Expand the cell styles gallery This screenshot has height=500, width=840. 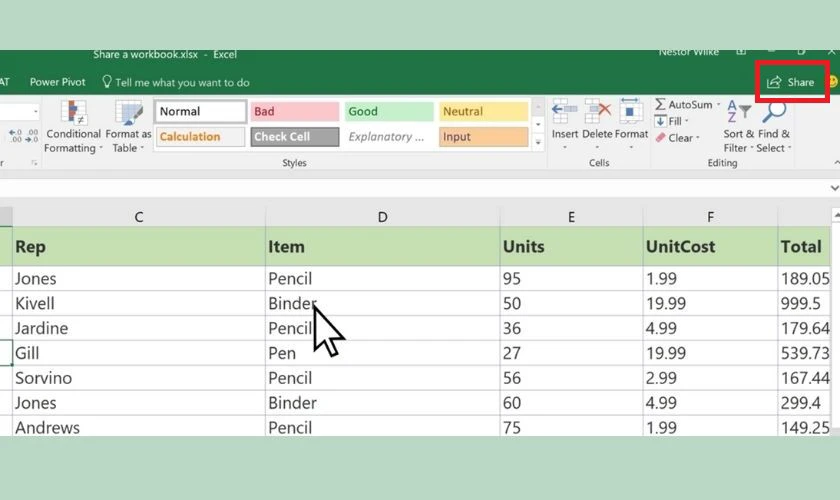pos(539,143)
